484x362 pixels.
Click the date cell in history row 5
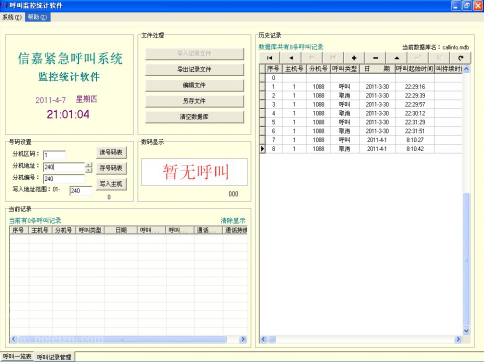tap(377, 122)
